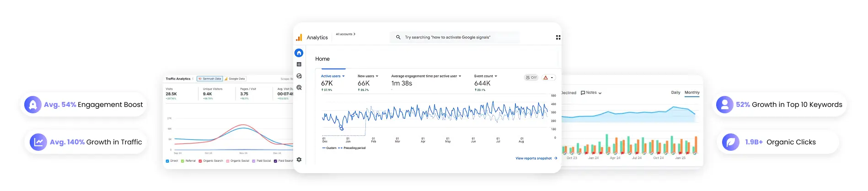Open the View reports snapshot link
868x191 pixels.
(x=536, y=159)
